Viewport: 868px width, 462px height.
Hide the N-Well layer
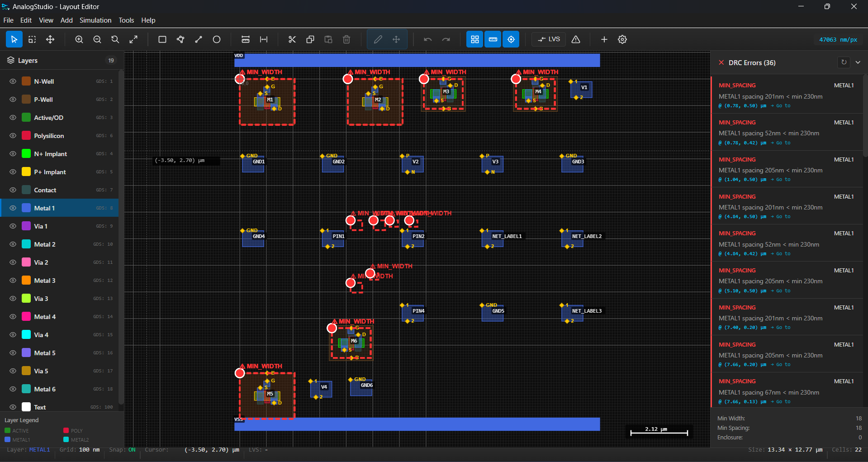[13, 81]
